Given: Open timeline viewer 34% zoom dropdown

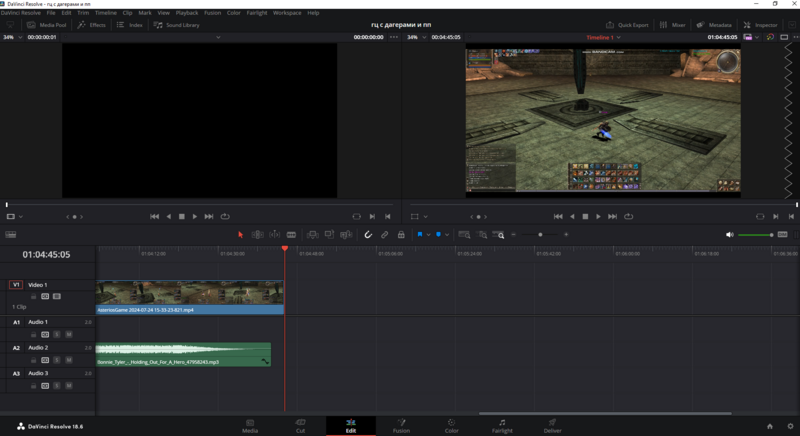Looking at the screenshot, I should [424, 37].
